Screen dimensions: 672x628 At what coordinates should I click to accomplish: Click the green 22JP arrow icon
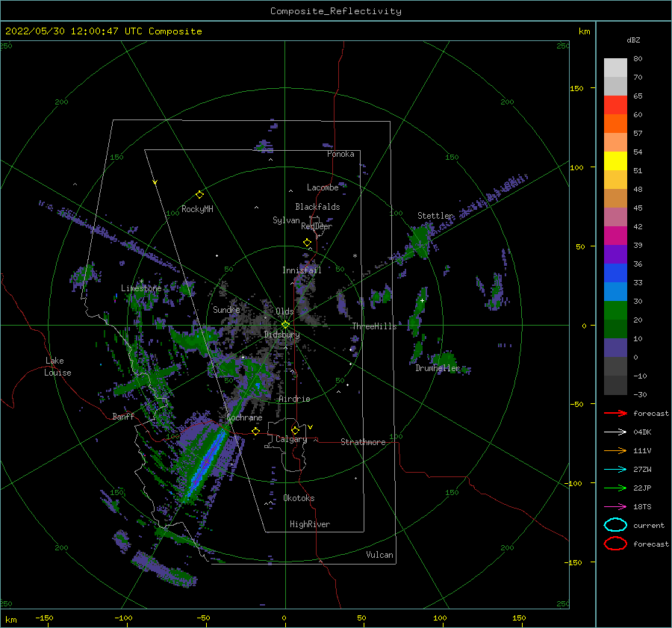click(x=615, y=488)
